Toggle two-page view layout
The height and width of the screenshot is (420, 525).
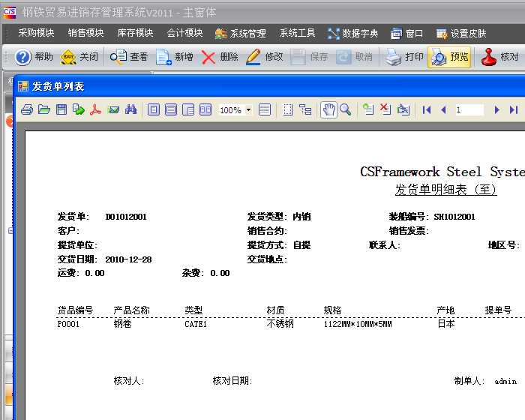[x=205, y=109]
